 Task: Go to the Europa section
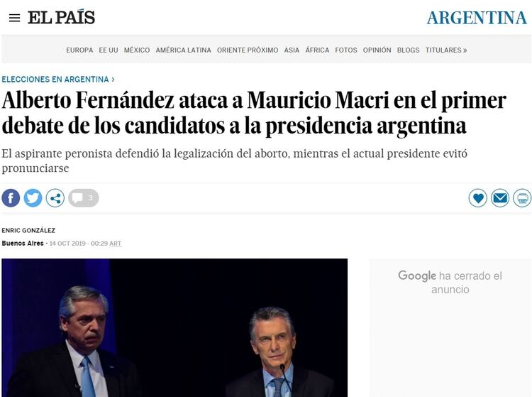coord(79,50)
